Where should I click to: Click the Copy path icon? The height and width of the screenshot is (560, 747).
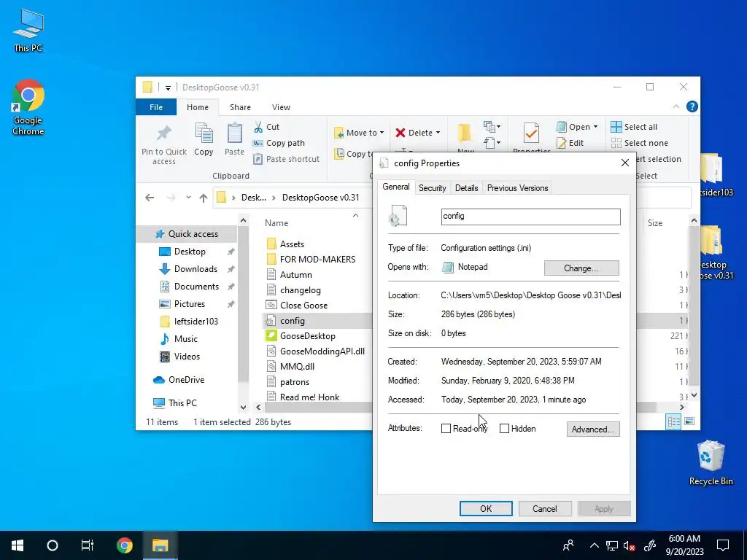258,143
